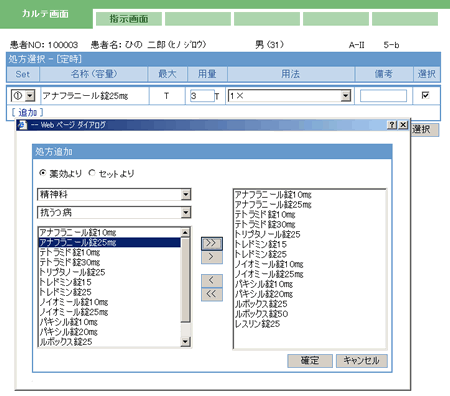
Task: Click the move-one-left < button
Action: [x=212, y=281]
